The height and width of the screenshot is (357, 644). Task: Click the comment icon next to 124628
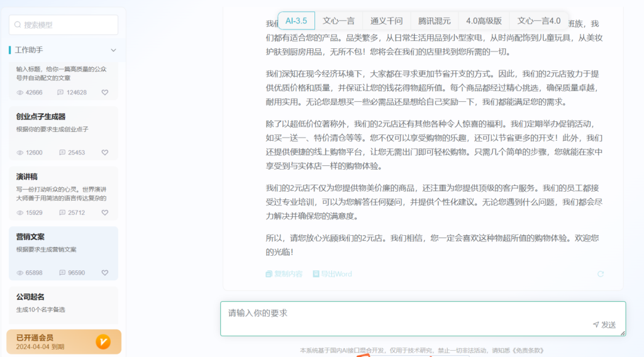pyautogui.click(x=60, y=92)
